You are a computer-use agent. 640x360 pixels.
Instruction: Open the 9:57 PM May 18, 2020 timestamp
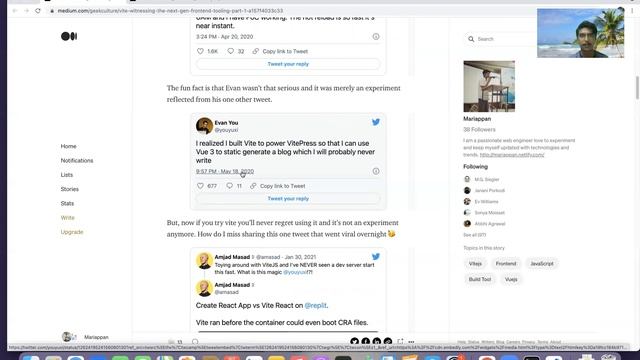[225, 171]
